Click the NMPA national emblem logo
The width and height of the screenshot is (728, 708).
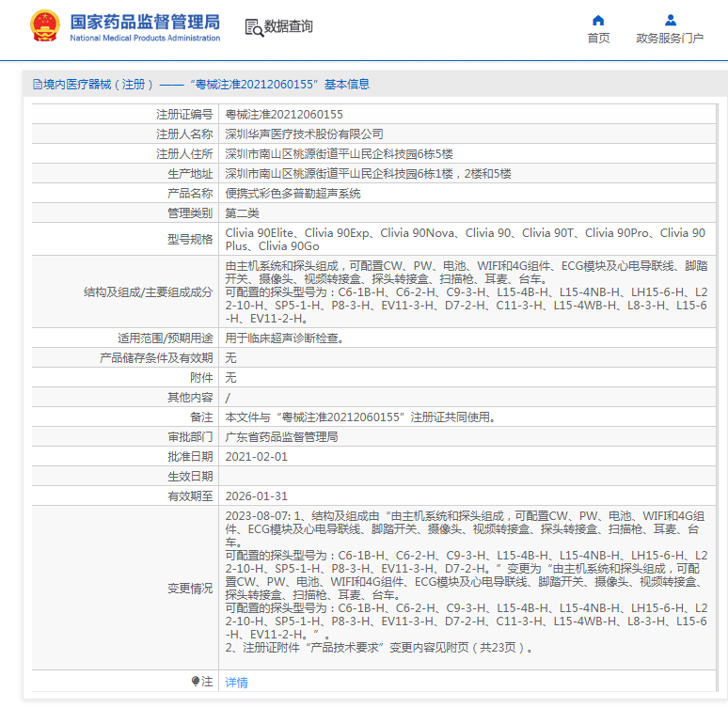tap(44, 26)
